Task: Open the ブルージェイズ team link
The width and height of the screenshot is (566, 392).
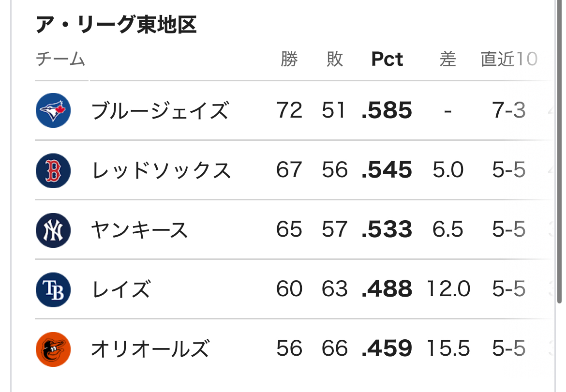Action: [160, 111]
